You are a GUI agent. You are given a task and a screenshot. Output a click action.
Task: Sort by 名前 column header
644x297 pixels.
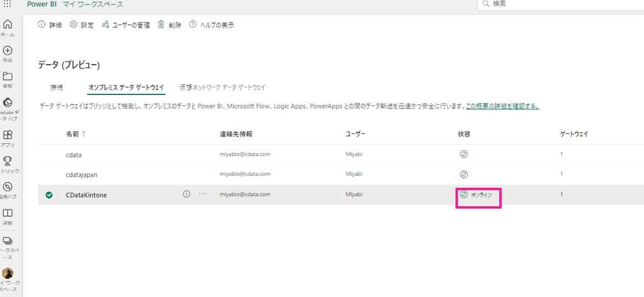(x=76, y=134)
